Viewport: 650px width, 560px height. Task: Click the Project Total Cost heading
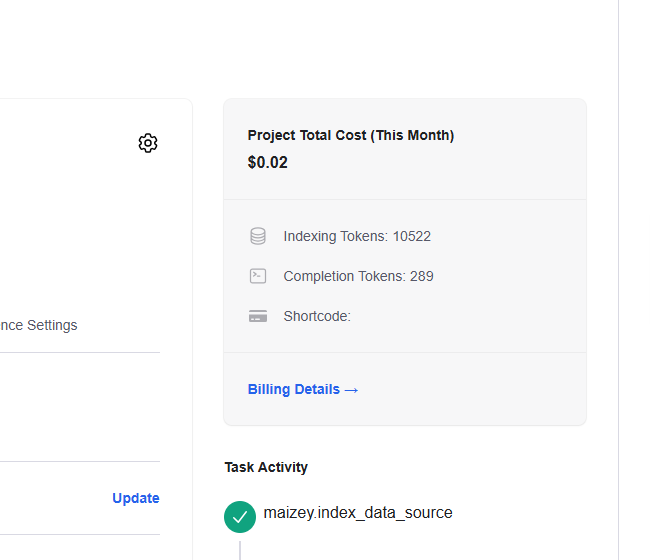(x=351, y=135)
